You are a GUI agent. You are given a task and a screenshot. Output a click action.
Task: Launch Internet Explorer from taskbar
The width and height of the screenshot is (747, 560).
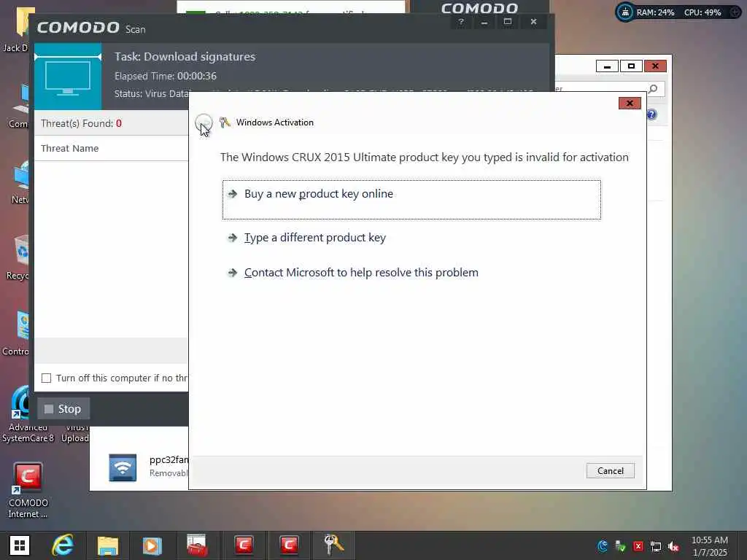coord(63,545)
